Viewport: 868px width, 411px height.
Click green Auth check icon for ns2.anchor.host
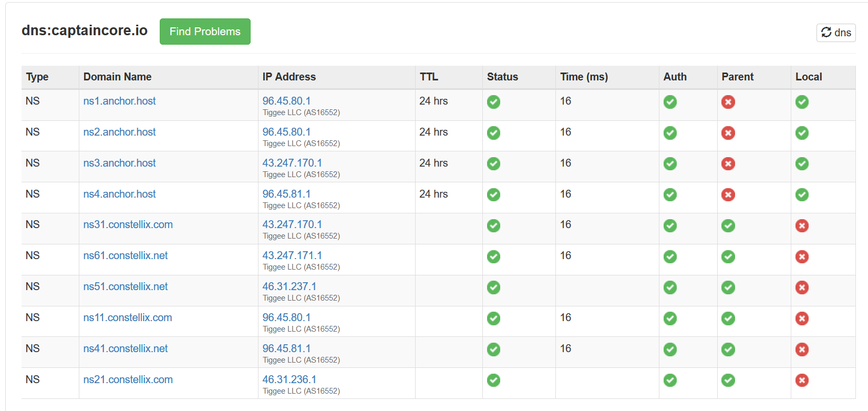click(670, 133)
